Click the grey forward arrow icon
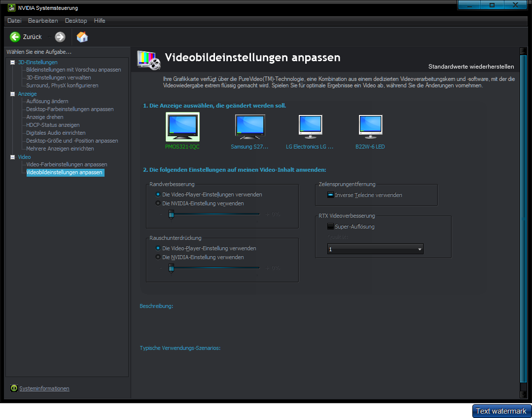 (60, 37)
